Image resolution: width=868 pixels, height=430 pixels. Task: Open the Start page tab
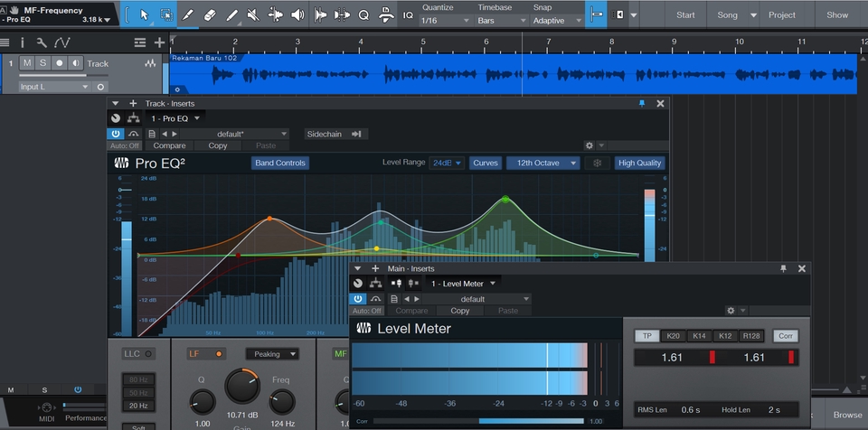point(685,15)
